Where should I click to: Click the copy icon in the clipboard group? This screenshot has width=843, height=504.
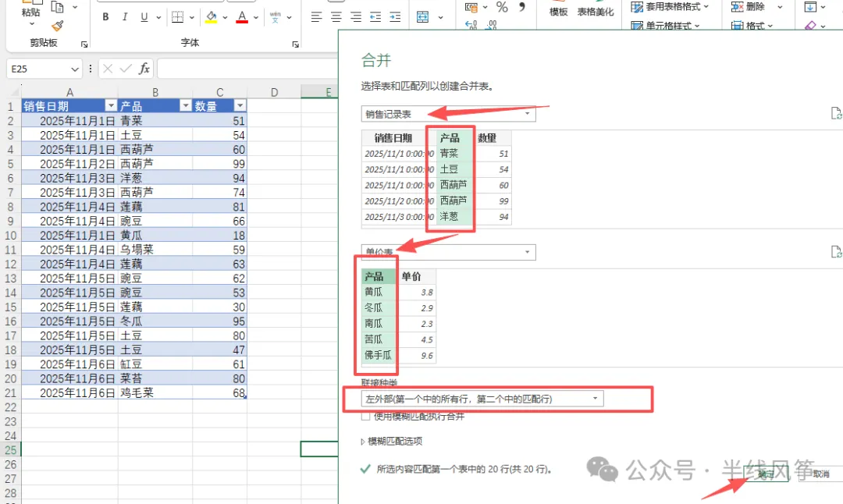(x=57, y=7)
